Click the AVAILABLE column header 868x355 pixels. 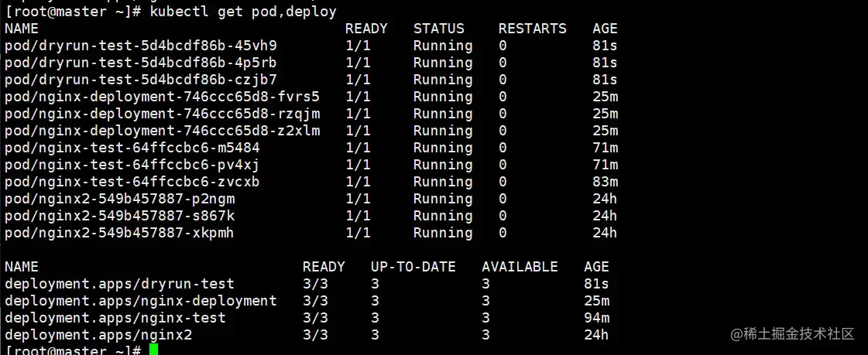pos(520,267)
